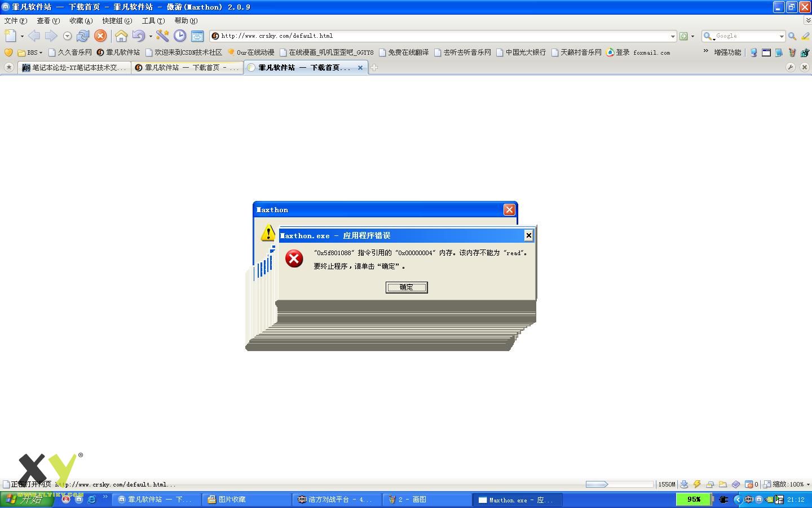Open the Favorites heart icon
The image size is (812, 508).
pyautogui.click(x=8, y=52)
